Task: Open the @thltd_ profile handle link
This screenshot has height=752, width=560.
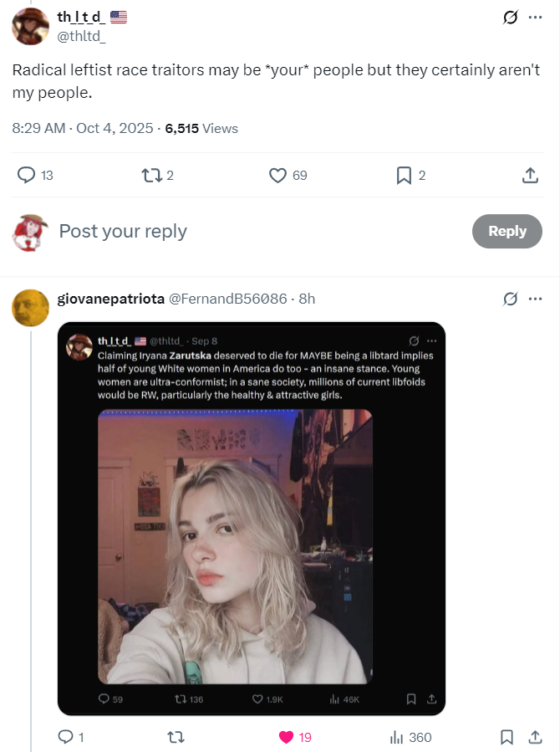Action: [x=80, y=34]
